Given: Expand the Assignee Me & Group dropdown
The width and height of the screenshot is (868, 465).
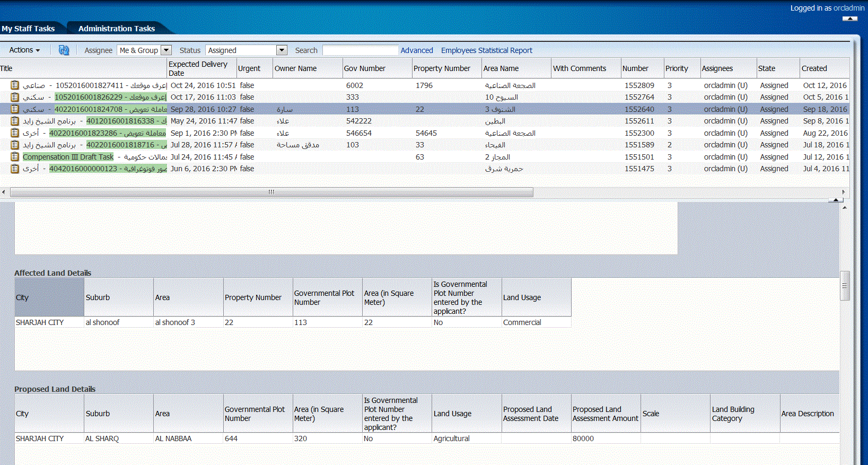Looking at the screenshot, I should click(166, 50).
